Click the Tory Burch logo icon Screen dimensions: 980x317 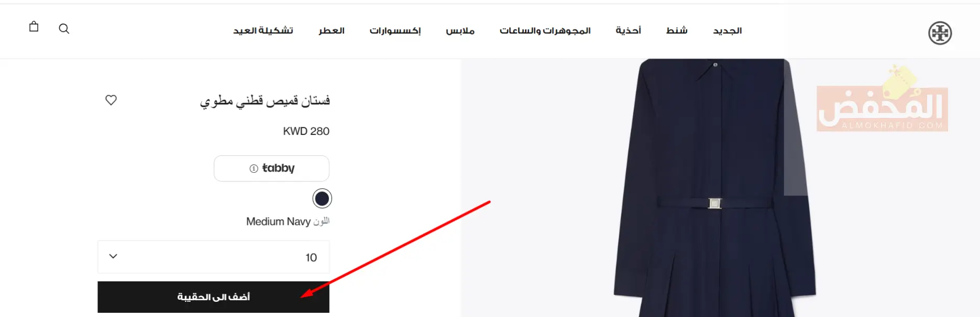coord(940,33)
